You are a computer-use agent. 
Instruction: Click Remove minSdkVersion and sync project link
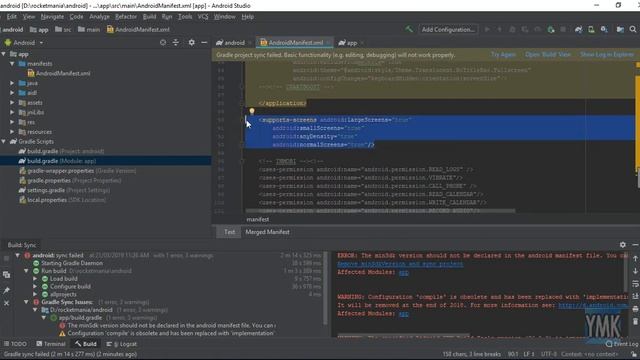pyautogui.click(x=400, y=264)
